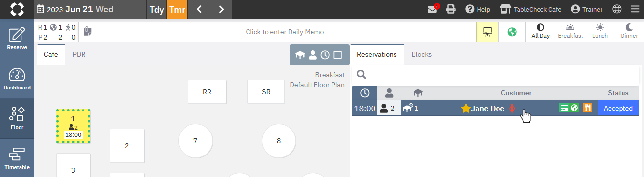Image resolution: width=644 pixels, height=177 pixels.
Task: Click the clipboard memo icon
Action: pos(88,32)
